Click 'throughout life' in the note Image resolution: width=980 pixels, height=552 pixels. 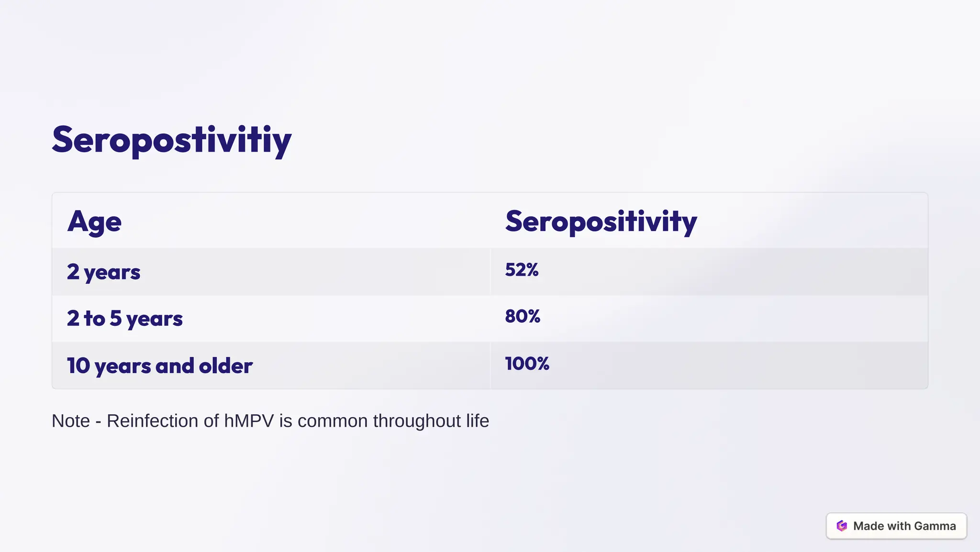[x=431, y=421]
